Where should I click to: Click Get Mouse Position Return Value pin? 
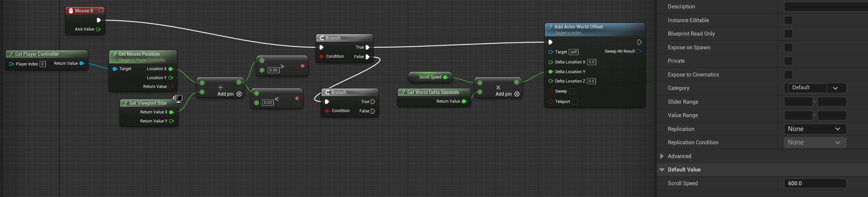[x=171, y=86]
